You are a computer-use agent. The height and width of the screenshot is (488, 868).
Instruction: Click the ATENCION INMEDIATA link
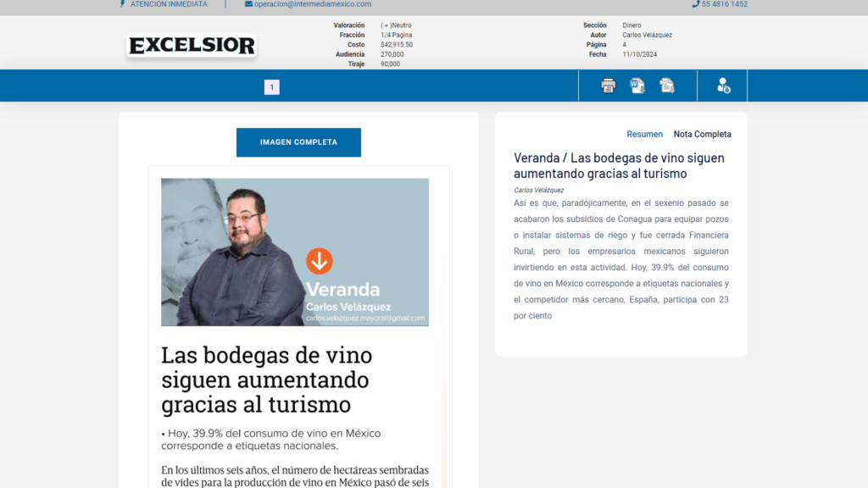point(169,4)
